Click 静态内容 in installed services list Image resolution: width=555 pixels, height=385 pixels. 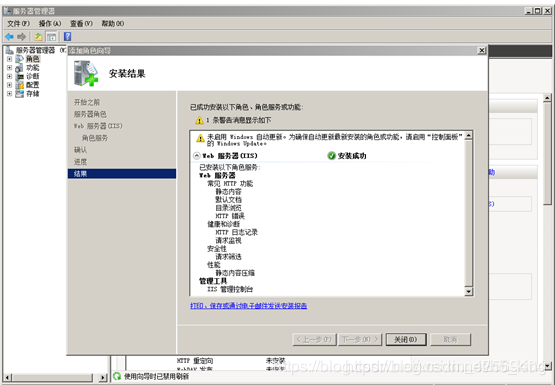[x=228, y=191]
